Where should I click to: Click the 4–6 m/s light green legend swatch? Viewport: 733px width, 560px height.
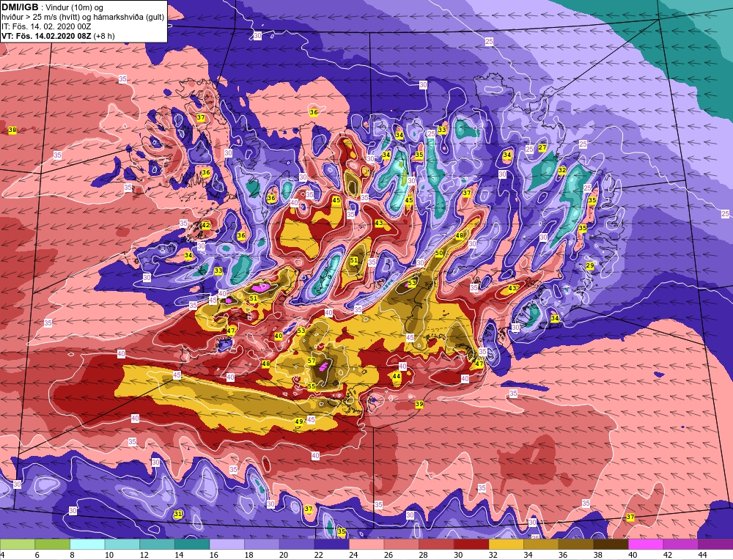coord(18,544)
